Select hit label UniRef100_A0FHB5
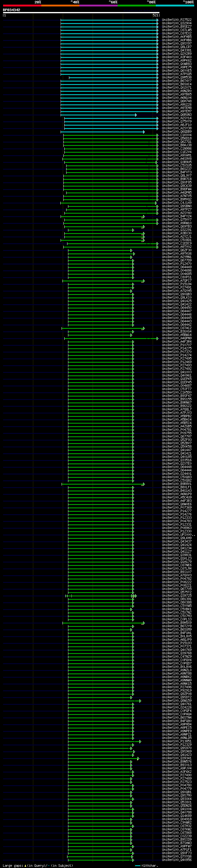This screenshot has height=868, width=197. 176,37
